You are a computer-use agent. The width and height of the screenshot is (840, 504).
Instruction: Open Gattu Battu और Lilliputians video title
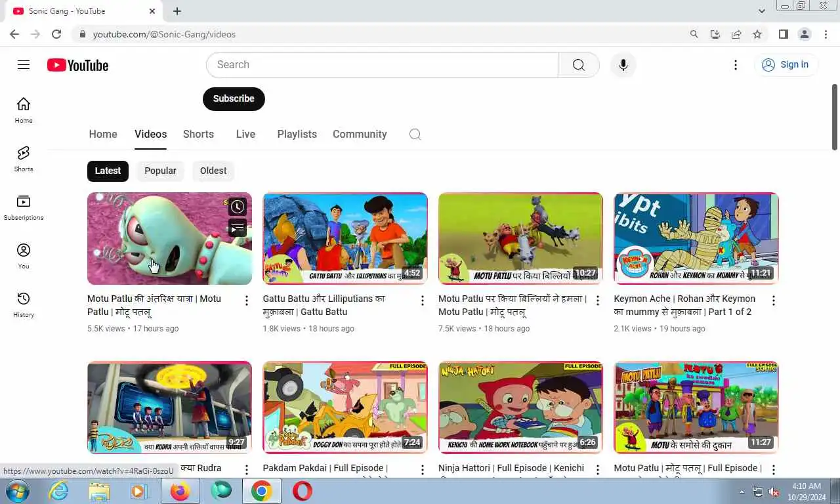pos(324,305)
